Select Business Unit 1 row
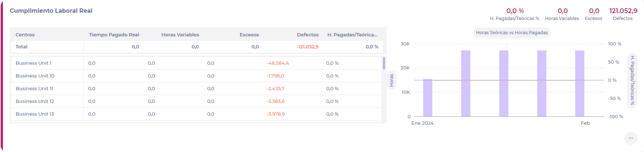 33,63
